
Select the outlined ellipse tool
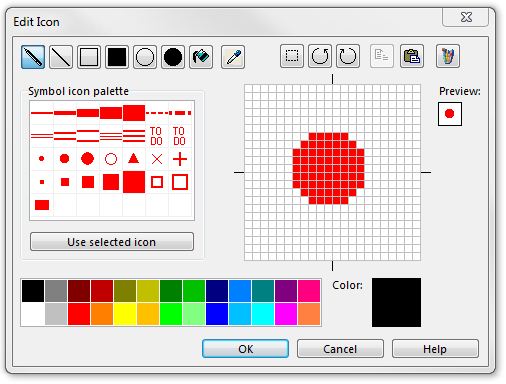[x=145, y=57]
